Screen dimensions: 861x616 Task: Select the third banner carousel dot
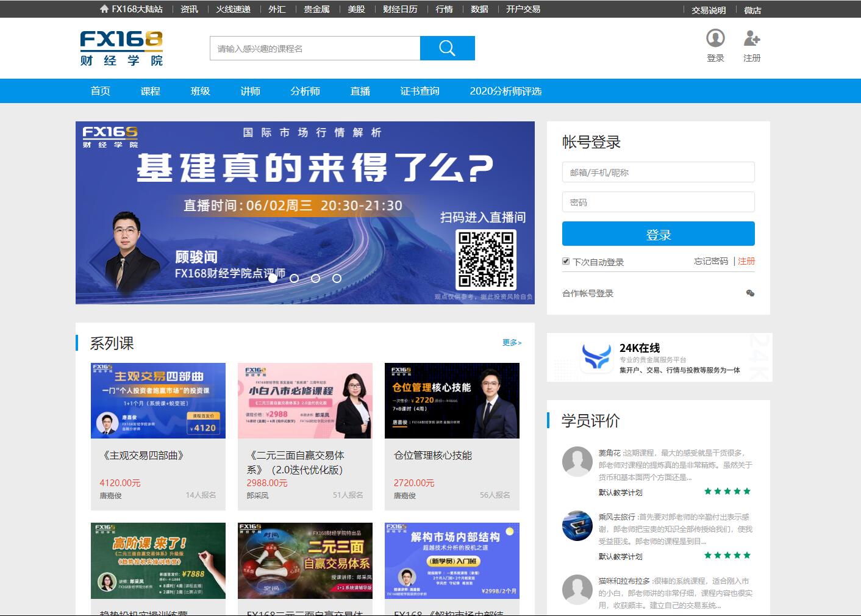tap(315, 278)
